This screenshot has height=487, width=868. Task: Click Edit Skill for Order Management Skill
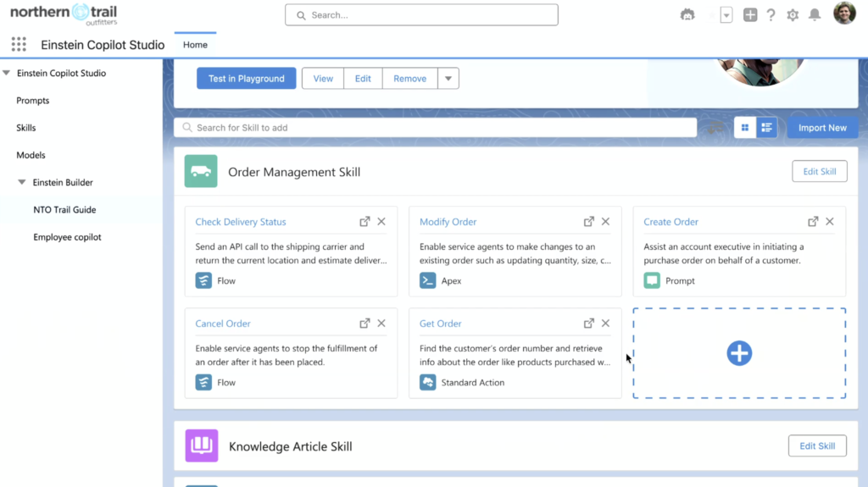point(820,172)
